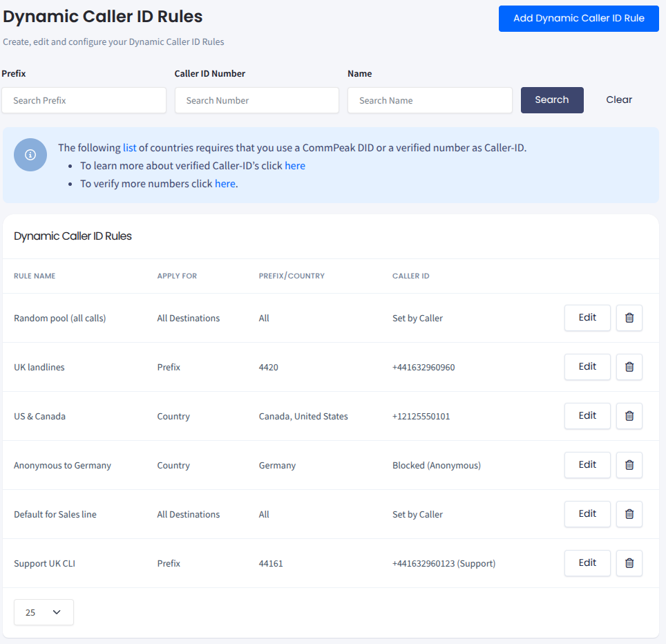The height and width of the screenshot is (644, 666).
Task: Focus the Search Name field
Action: click(430, 100)
